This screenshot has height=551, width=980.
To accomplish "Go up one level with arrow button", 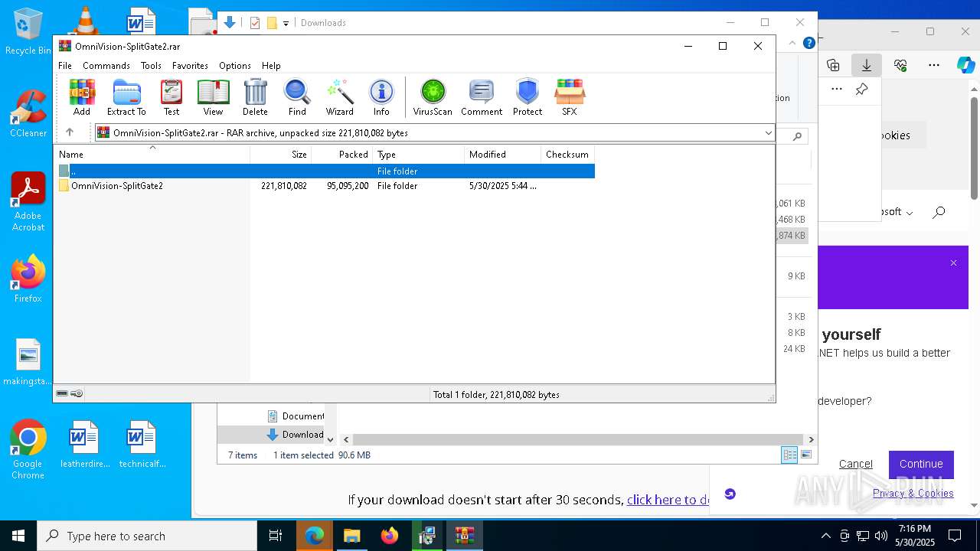I will click(70, 132).
